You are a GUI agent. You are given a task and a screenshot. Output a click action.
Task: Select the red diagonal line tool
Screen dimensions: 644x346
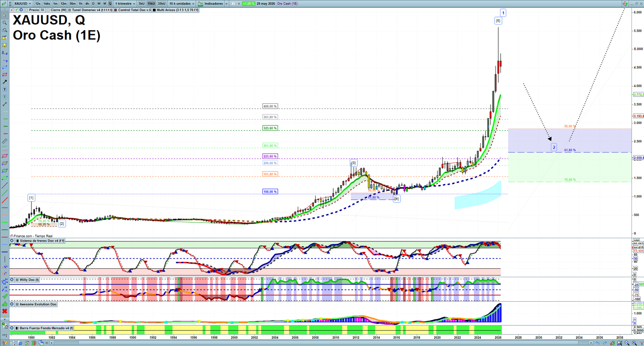point(5,200)
